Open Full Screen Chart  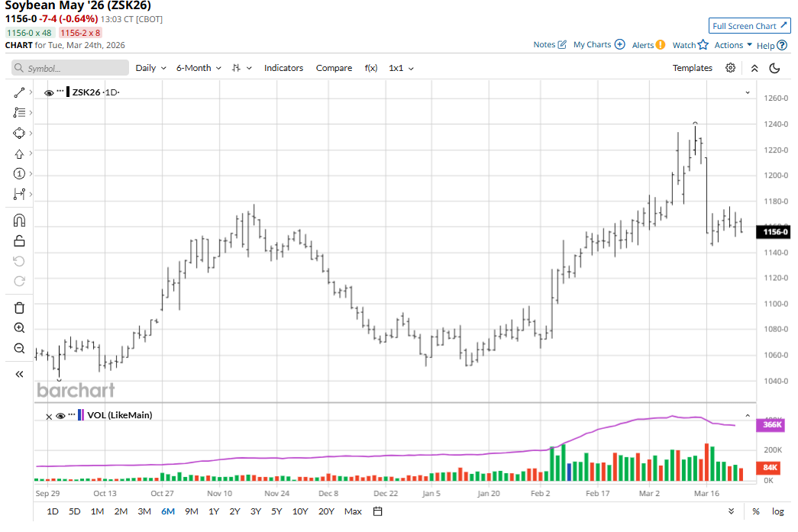pyautogui.click(x=750, y=26)
